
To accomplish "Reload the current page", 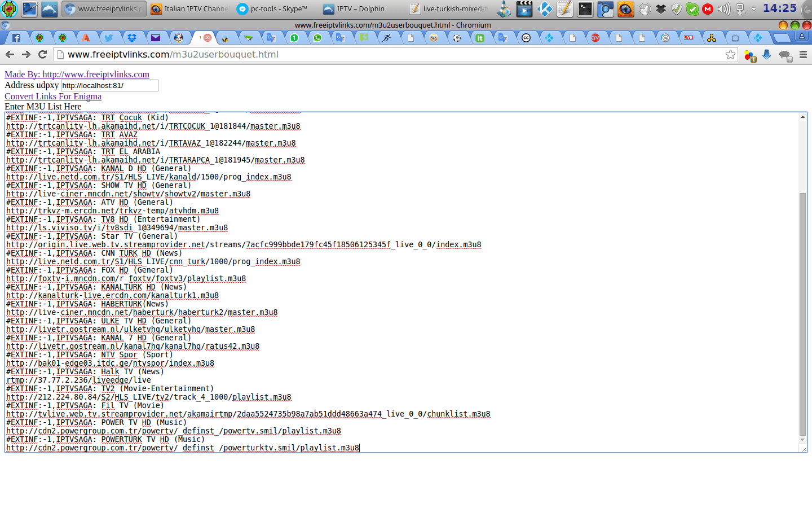I will pos(42,54).
